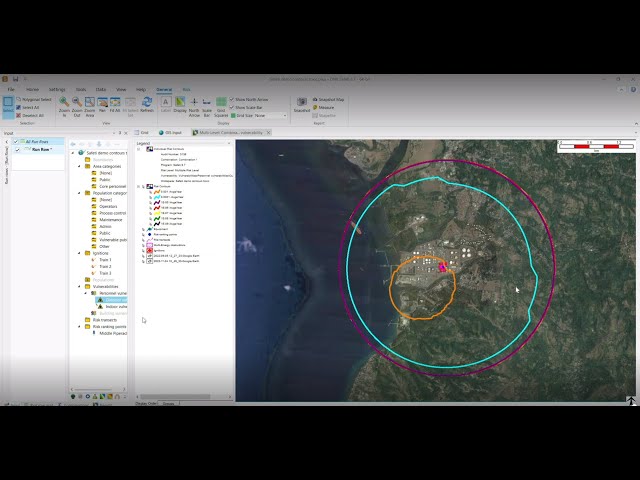The width and height of the screenshot is (640, 480).
Task: Use the Zoom In tool
Action: pyautogui.click(x=64, y=107)
